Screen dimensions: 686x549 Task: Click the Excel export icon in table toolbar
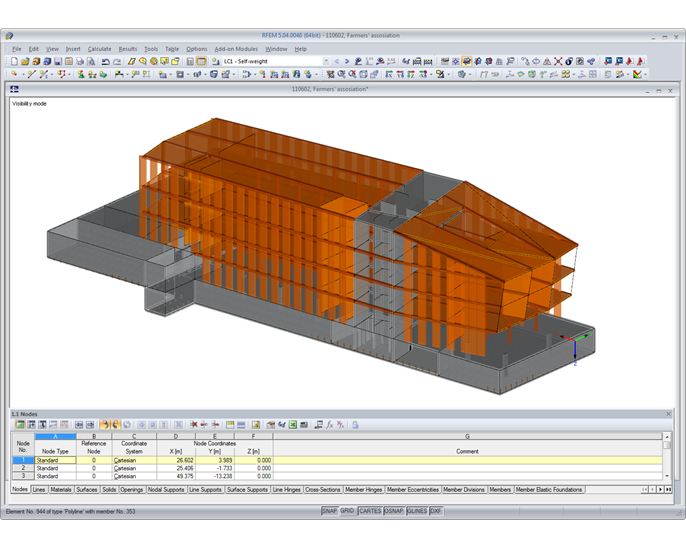click(293, 425)
